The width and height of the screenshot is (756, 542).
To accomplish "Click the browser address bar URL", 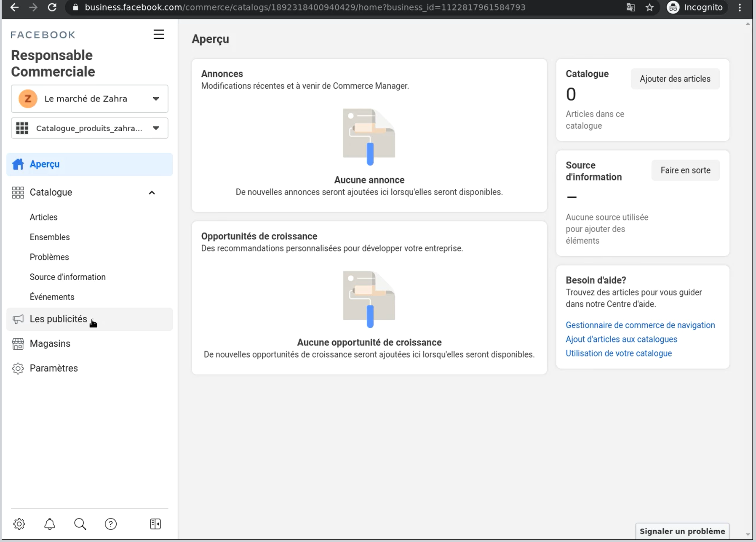I will click(x=305, y=7).
